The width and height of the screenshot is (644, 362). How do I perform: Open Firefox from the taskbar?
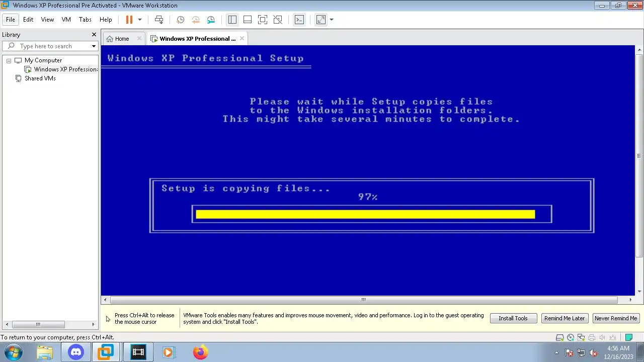(x=200, y=352)
